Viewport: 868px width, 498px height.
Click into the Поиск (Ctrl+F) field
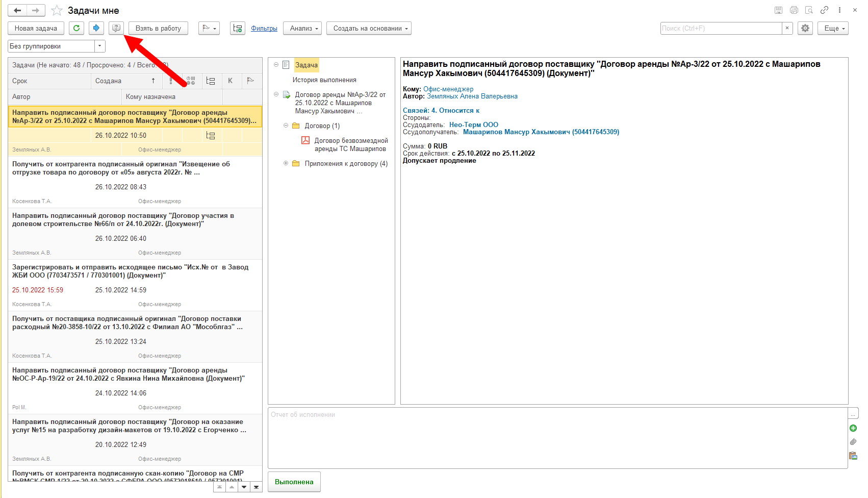[x=721, y=28]
